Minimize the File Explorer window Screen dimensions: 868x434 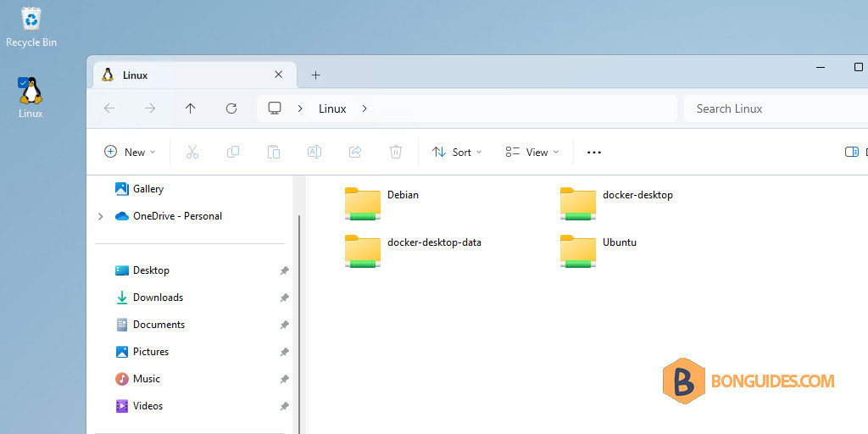821,67
